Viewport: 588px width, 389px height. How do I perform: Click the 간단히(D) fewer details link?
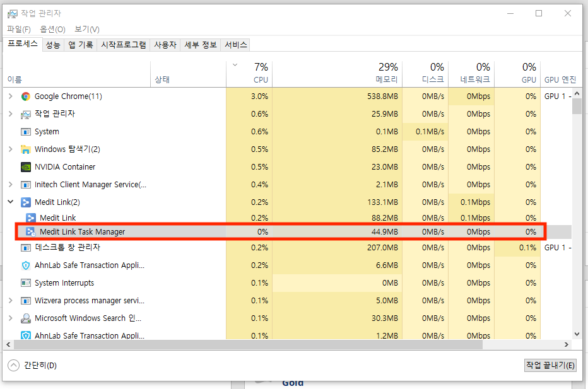(40, 366)
